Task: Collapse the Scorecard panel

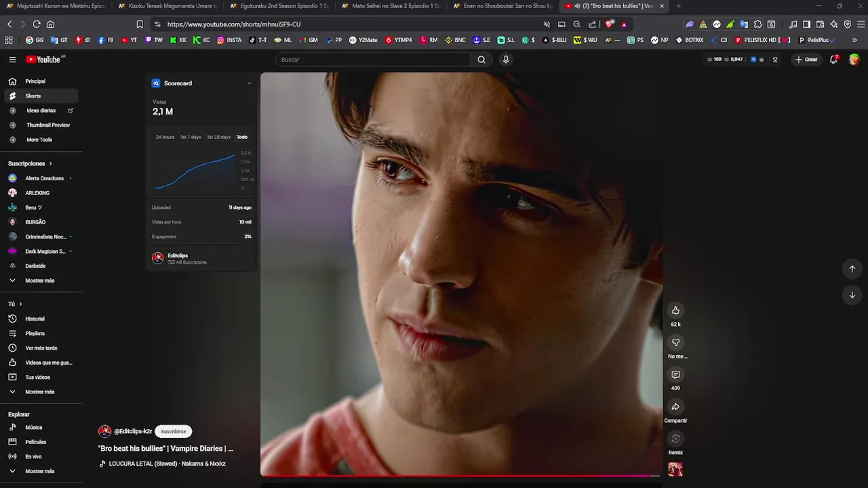Action: (x=249, y=83)
